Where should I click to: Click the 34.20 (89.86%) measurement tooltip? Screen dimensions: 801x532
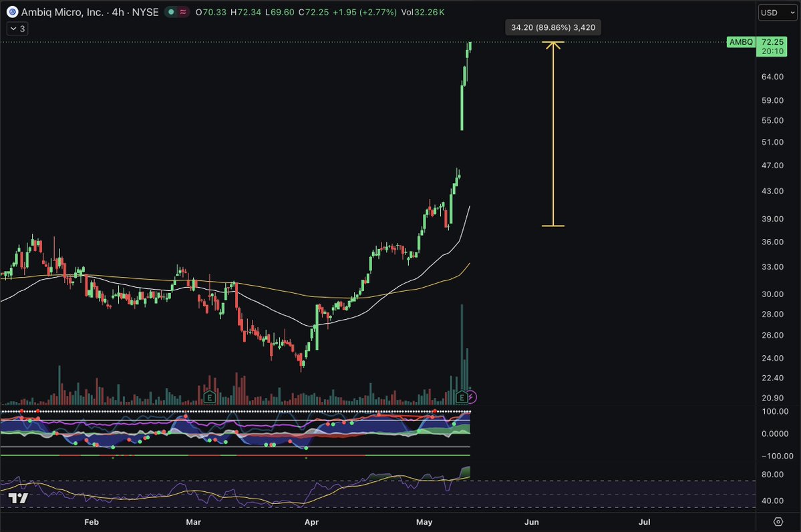[x=553, y=27]
